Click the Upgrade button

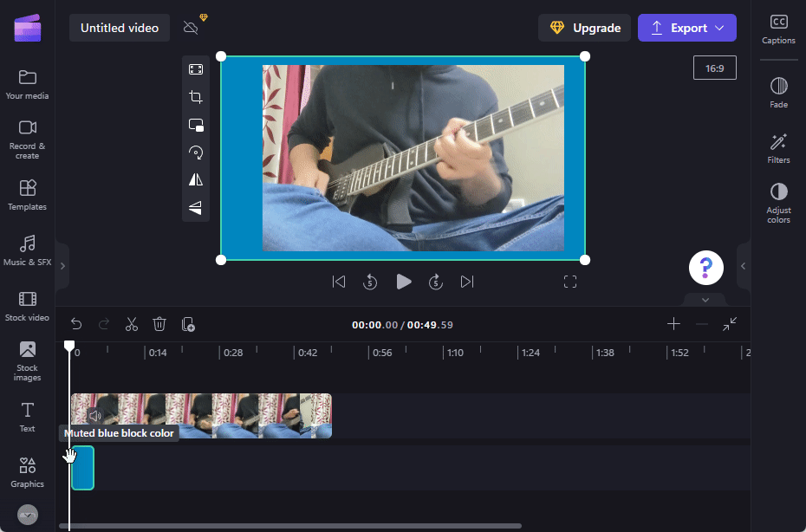(x=587, y=28)
